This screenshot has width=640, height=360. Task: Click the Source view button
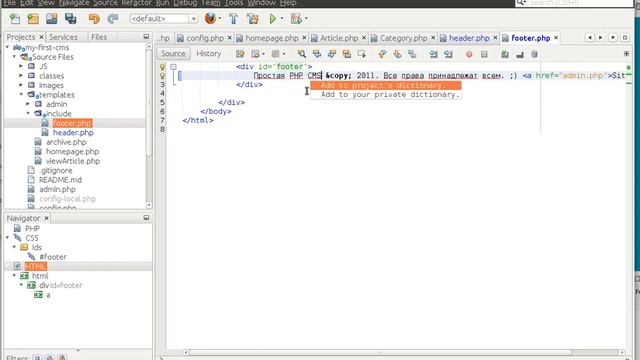click(173, 53)
